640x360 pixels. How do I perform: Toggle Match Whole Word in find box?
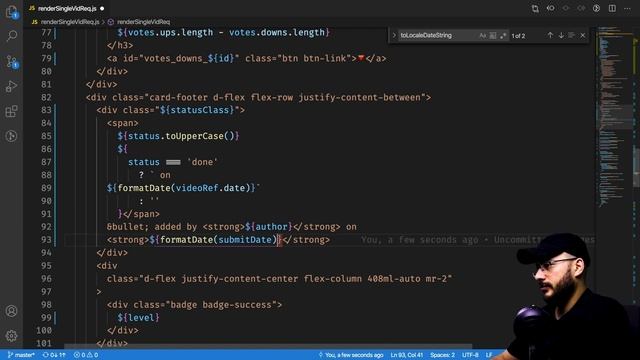[493, 36]
